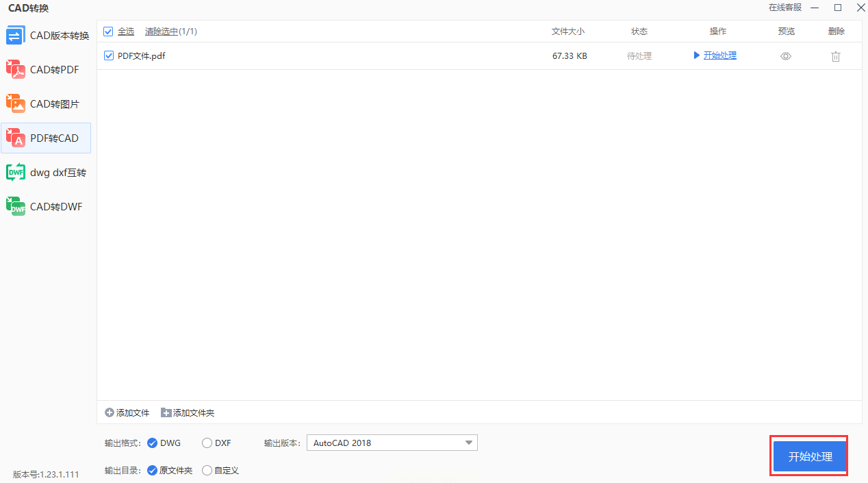The height and width of the screenshot is (483, 868).
Task: Preview PDF文件.pdf with the eye icon
Action: [x=786, y=56]
